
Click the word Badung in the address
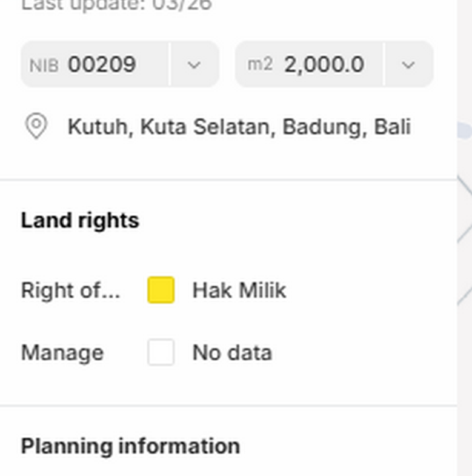320,127
